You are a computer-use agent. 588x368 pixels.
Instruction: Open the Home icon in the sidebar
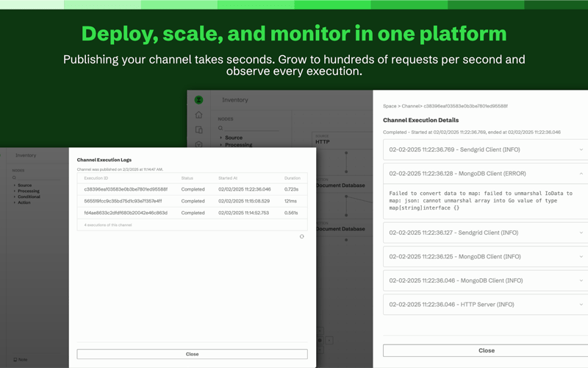[198, 115]
